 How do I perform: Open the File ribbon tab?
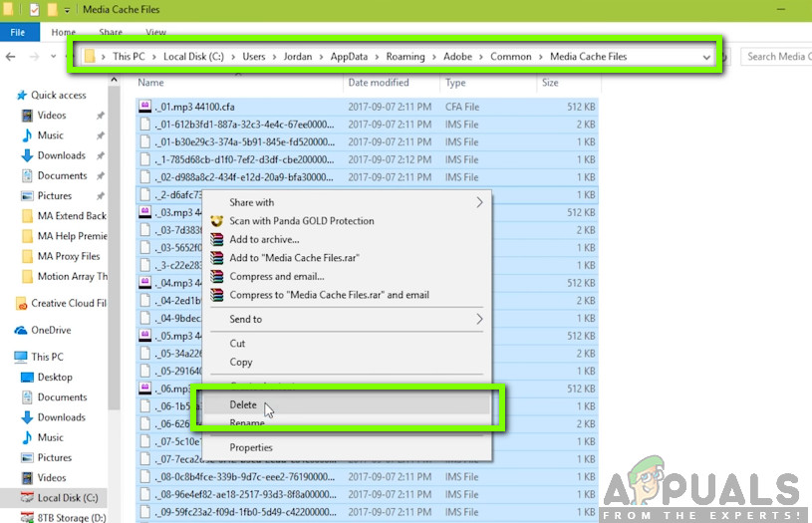pyautogui.click(x=19, y=32)
